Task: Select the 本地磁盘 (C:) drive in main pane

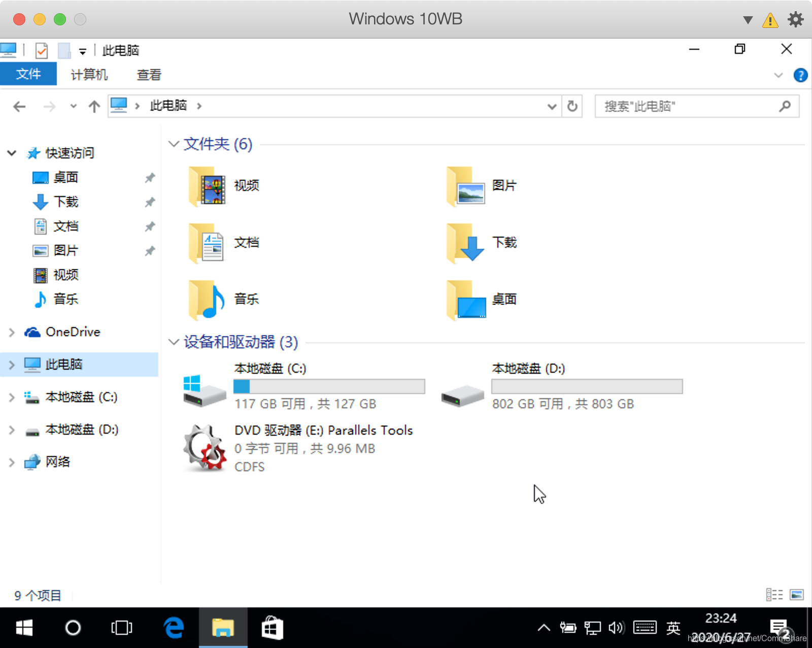Action: tap(304, 386)
